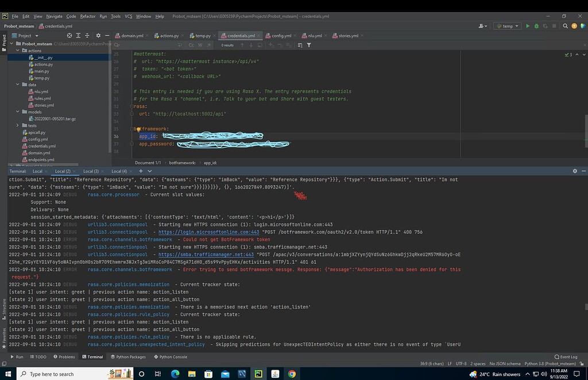
Task: Hide the Project panel with the minus icon
Action: click(x=107, y=36)
